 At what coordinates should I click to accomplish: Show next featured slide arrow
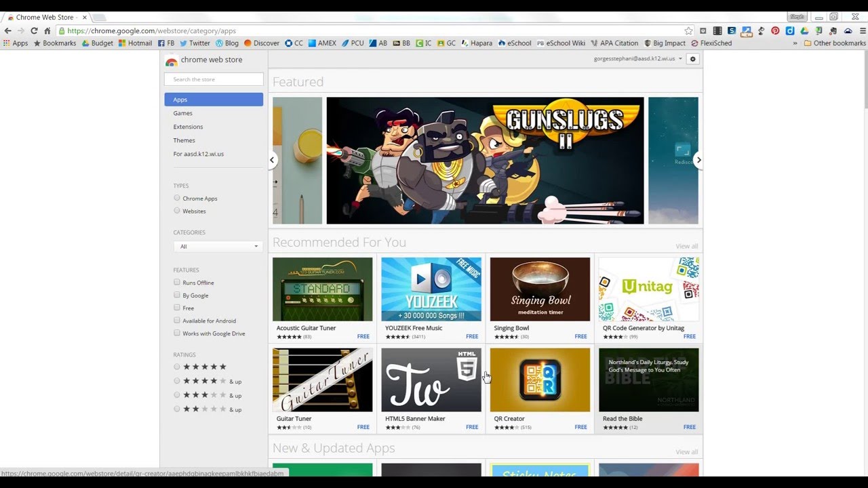[698, 160]
